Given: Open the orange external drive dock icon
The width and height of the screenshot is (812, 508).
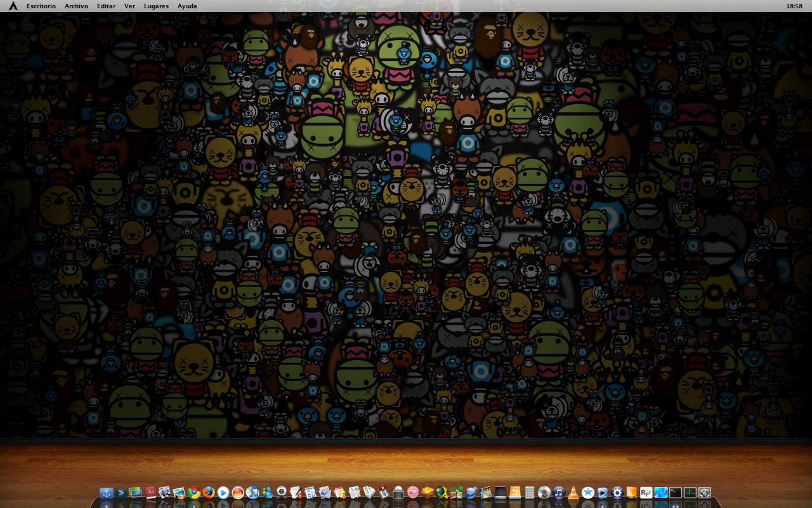Looking at the screenshot, I should point(515,493).
